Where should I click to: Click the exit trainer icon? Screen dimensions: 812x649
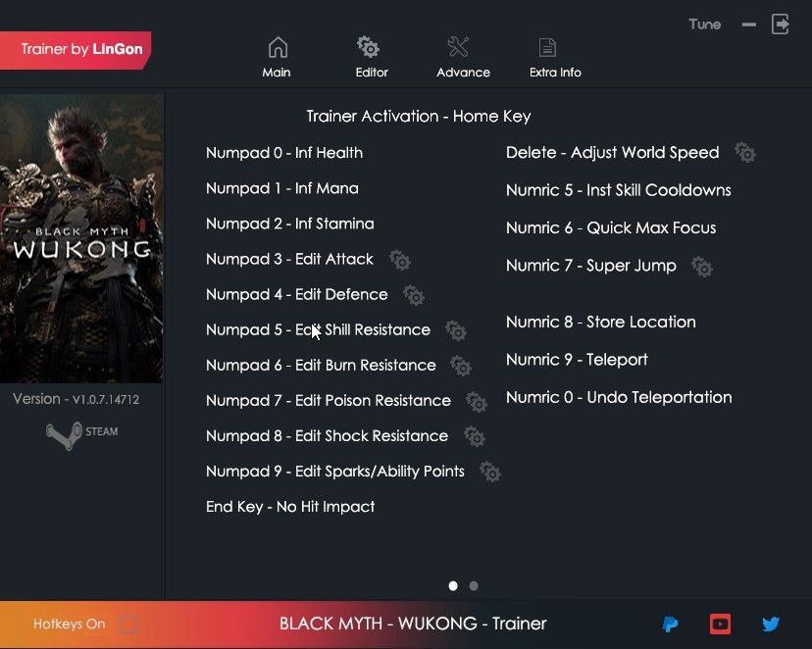click(x=781, y=25)
